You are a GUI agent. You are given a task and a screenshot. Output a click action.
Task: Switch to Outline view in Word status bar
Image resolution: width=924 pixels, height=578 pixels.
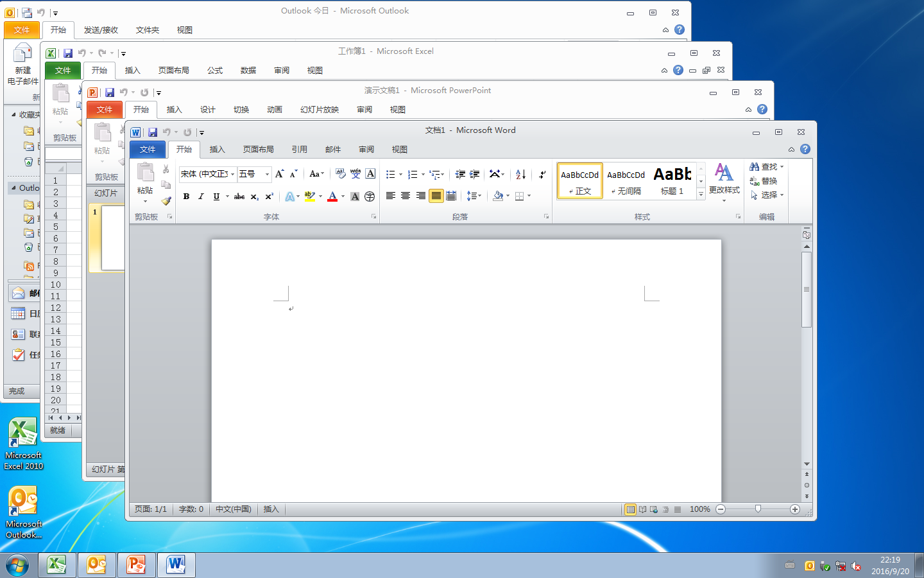pos(665,509)
